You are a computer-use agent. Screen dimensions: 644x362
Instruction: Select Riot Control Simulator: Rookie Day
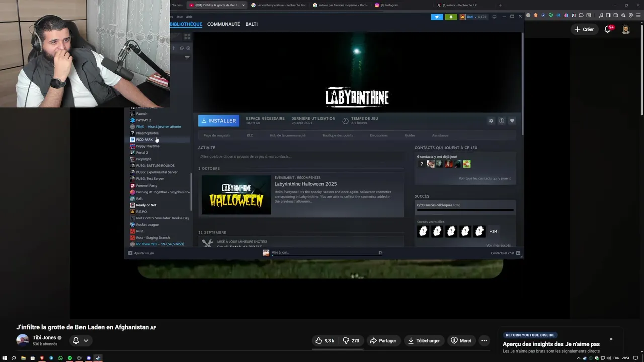tap(159, 218)
